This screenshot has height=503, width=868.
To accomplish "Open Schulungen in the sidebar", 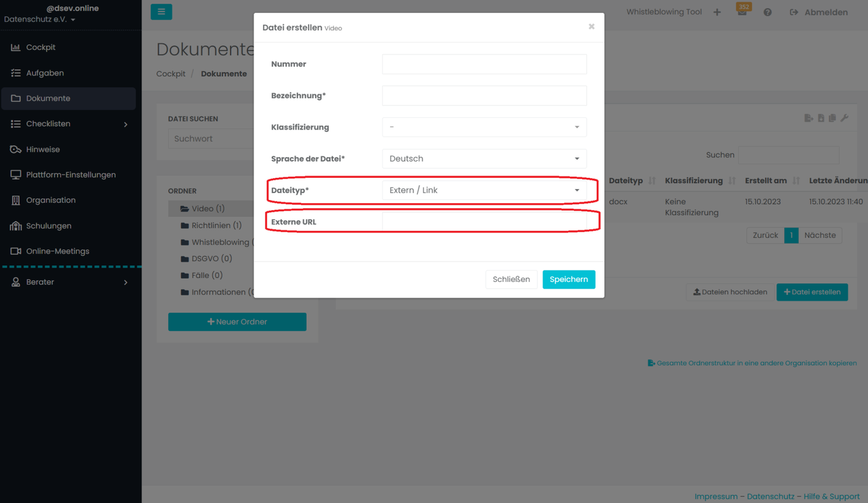I will [48, 226].
